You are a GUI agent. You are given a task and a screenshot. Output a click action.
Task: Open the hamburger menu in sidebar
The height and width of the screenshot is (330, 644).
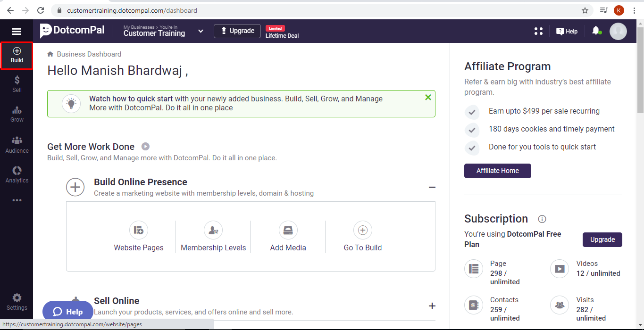[x=17, y=32]
